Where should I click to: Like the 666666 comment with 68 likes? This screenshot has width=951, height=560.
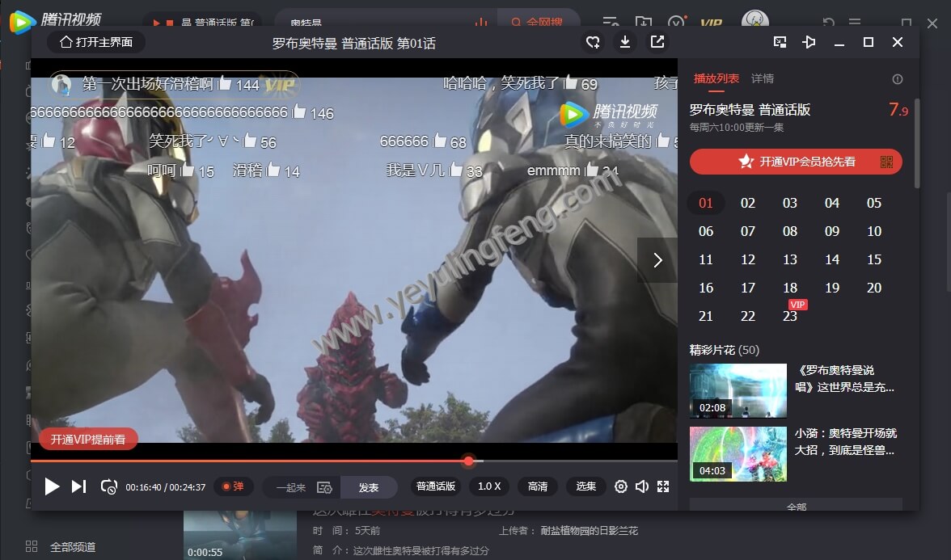[440, 141]
